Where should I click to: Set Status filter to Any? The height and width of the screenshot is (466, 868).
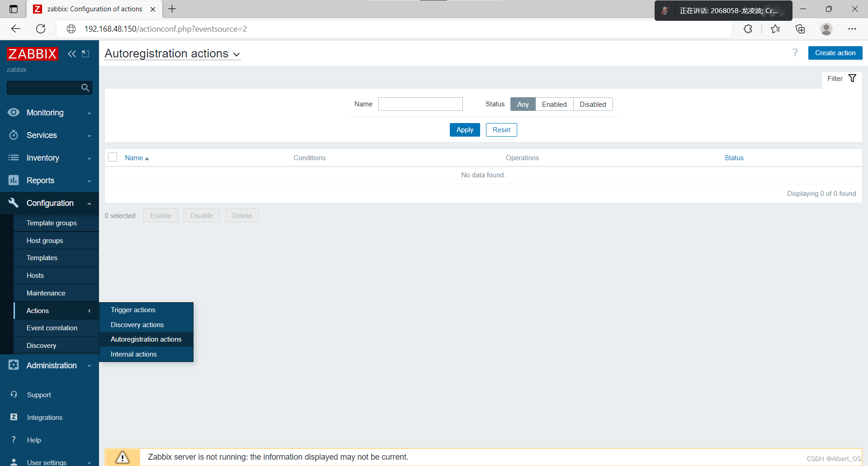tap(523, 104)
